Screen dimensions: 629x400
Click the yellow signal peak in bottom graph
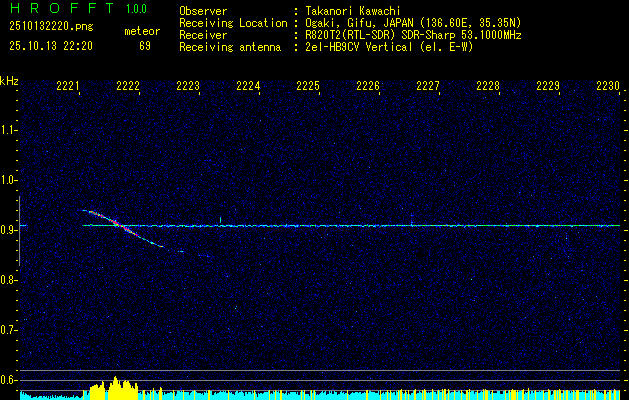coord(117,386)
